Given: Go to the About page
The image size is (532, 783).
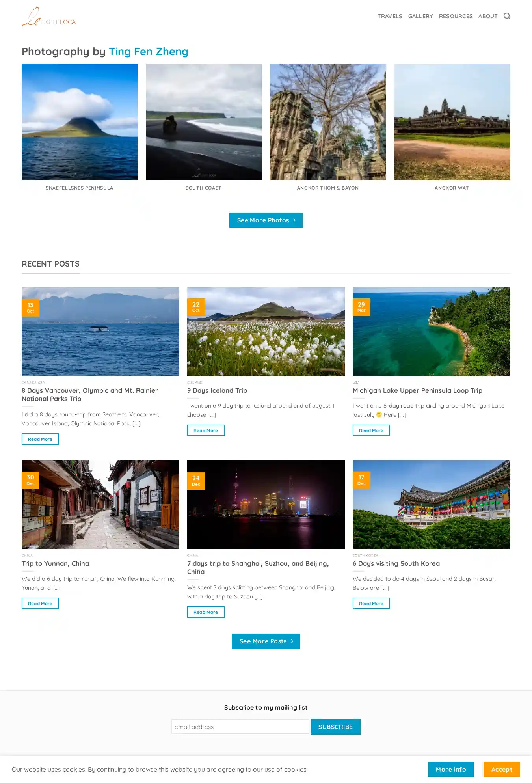Looking at the screenshot, I should (488, 16).
